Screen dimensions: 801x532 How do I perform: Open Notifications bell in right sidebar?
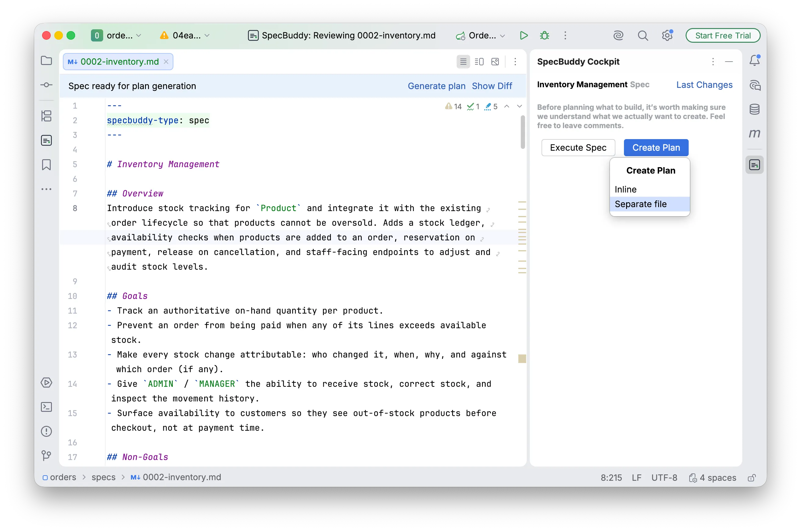(755, 61)
